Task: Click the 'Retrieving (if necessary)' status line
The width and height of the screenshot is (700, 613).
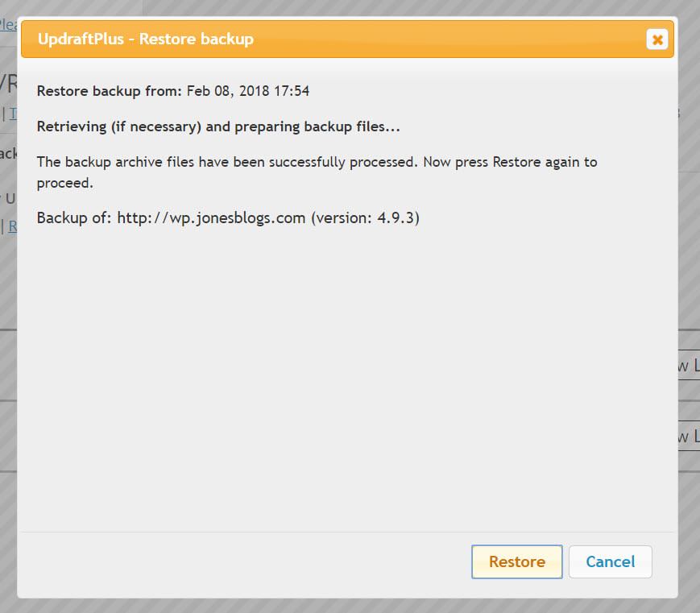Action: pos(218,126)
